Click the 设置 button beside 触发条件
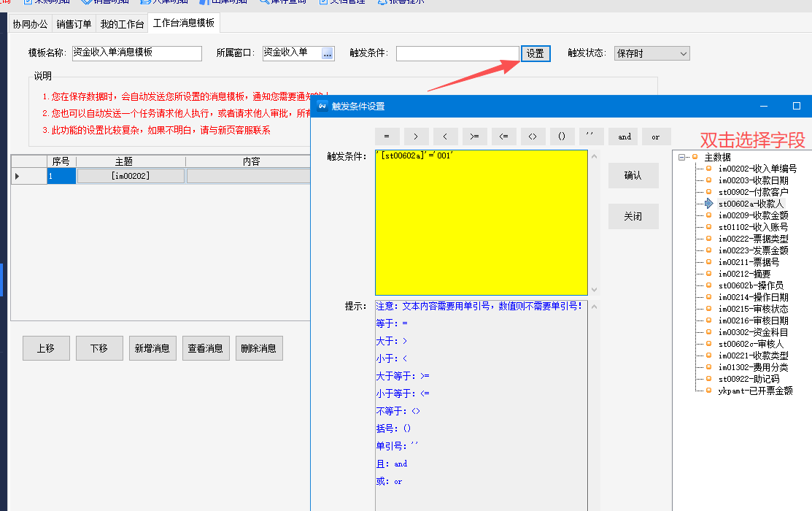This screenshot has height=511, width=812. tap(535, 53)
